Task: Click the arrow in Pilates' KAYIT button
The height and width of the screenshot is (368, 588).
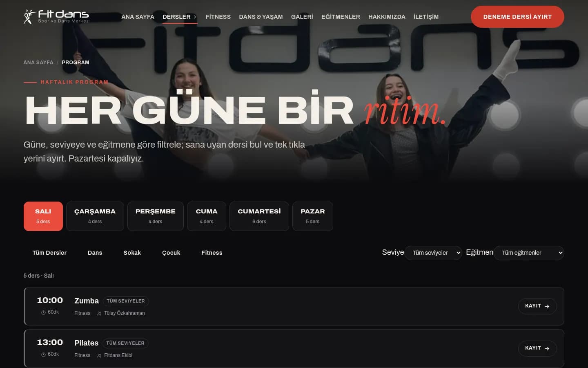Action: point(547,348)
